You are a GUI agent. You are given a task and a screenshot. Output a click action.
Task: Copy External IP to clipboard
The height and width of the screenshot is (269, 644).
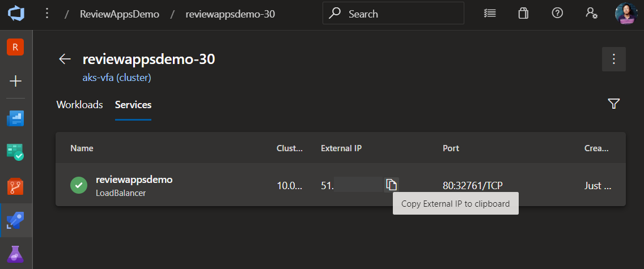(391, 185)
